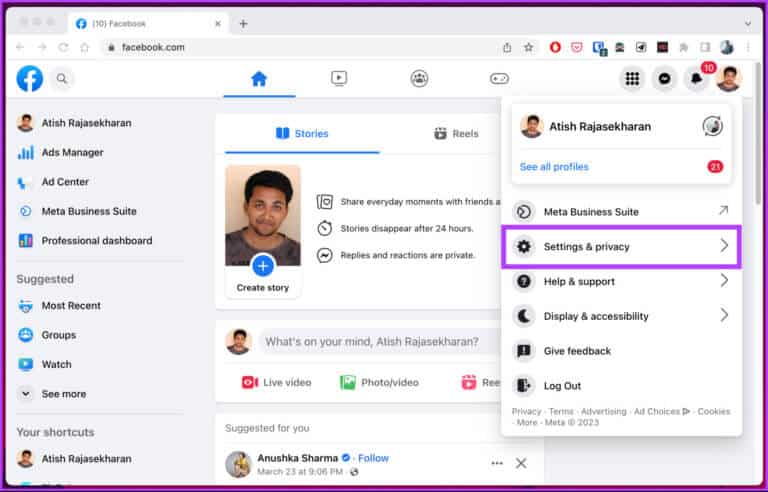Expand Help & support chevron arrow
The width and height of the screenshot is (768, 492).
pos(724,281)
